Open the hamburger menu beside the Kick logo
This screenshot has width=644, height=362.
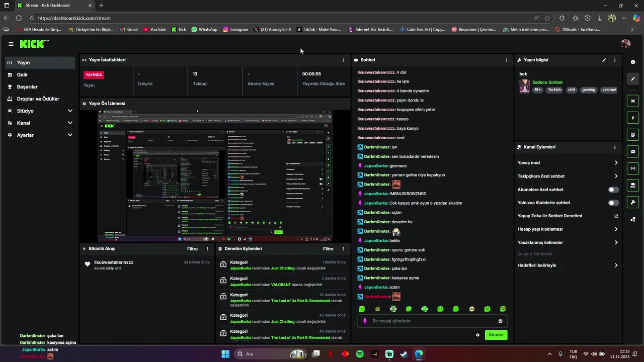click(x=11, y=44)
